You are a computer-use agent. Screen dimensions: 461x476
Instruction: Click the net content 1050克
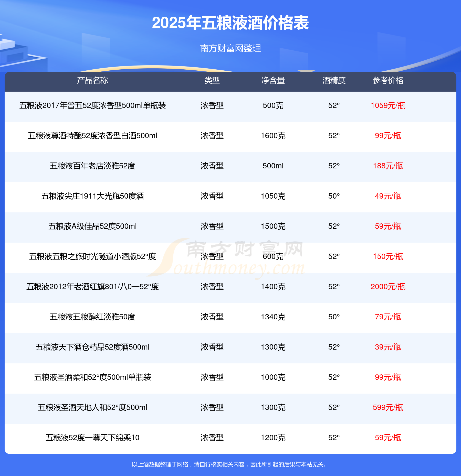(x=273, y=196)
